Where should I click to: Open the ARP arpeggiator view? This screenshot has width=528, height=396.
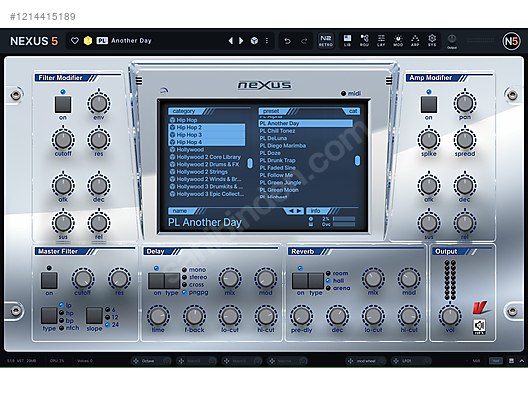click(x=415, y=40)
